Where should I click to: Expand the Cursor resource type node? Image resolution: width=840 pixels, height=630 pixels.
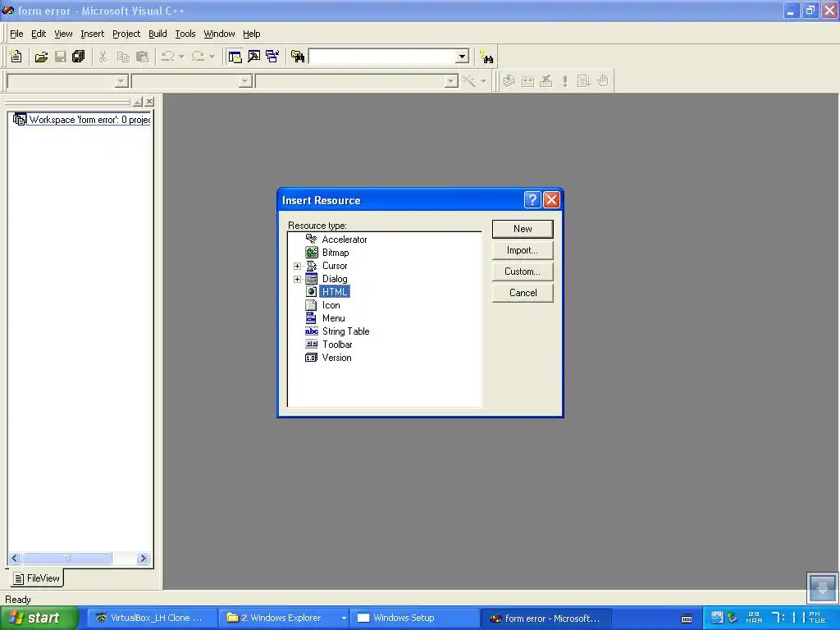tap(297, 267)
